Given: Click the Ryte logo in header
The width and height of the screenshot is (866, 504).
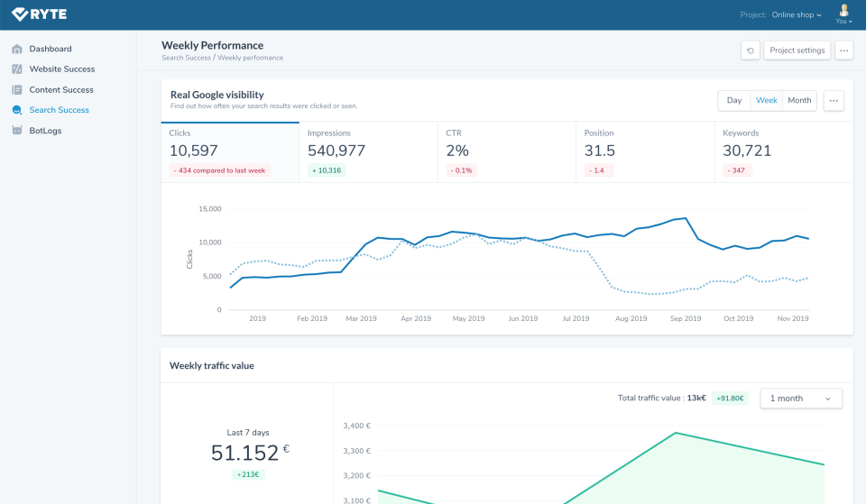Looking at the screenshot, I should click(40, 14).
